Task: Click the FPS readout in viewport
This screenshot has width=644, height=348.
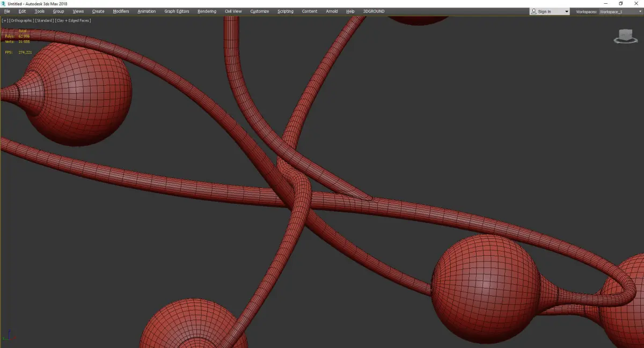Action: (18, 52)
